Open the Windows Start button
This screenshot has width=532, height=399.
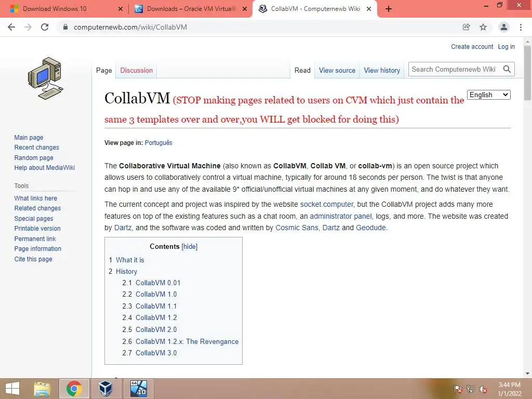pyautogui.click(x=12, y=389)
